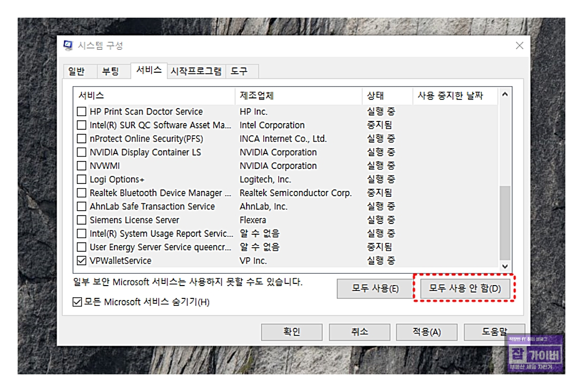Click the scrollbar down arrow
Viewport: 583px width, 392px height.
point(505,266)
